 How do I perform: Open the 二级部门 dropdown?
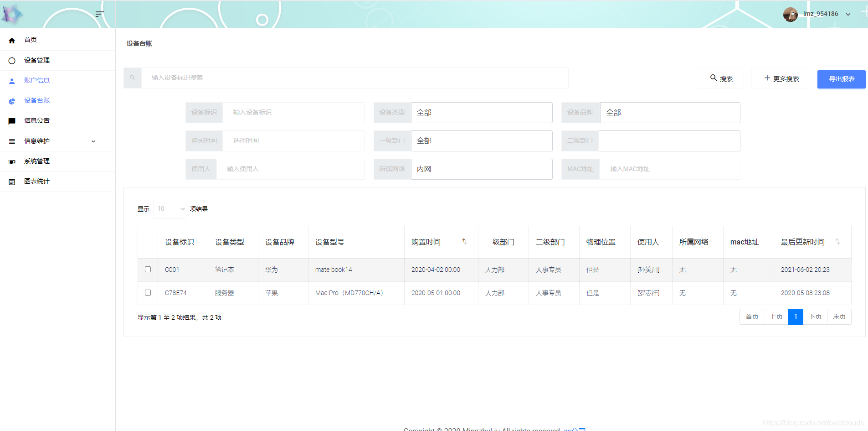[x=669, y=141]
